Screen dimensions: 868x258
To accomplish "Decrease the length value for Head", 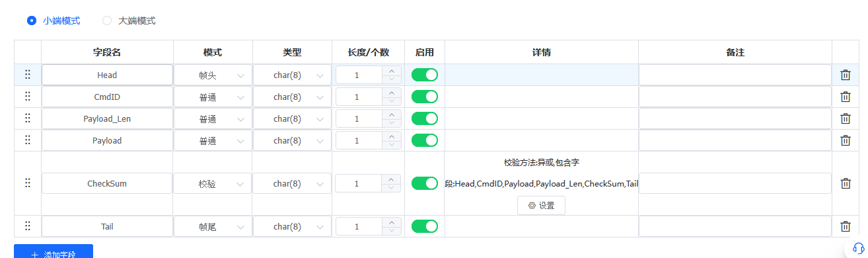I will 392,79.
